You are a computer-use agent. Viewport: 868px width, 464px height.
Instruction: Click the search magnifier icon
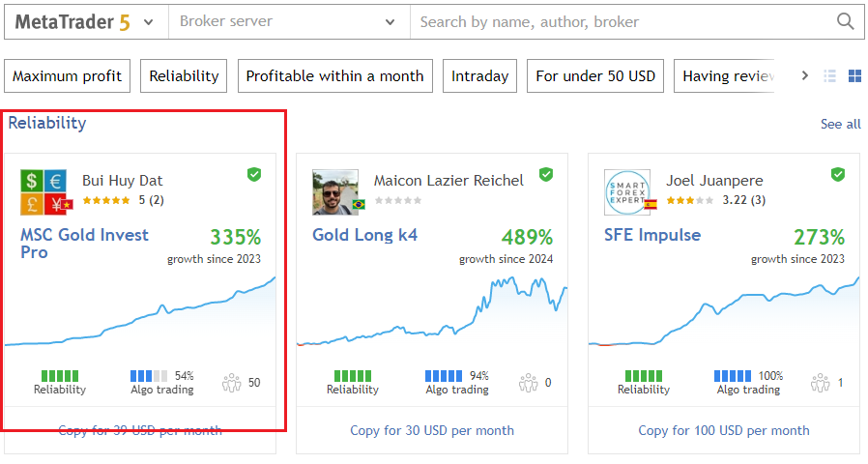point(845,21)
